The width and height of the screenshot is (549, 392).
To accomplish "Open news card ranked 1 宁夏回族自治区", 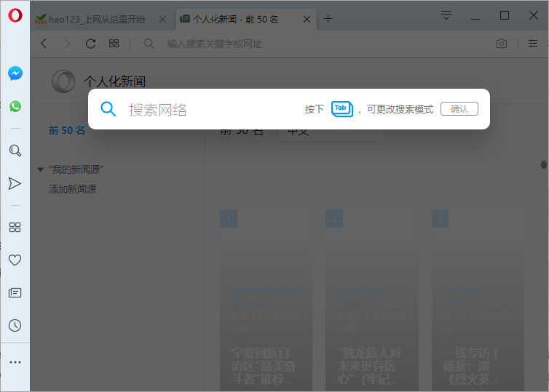I will (x=266, y=300).
